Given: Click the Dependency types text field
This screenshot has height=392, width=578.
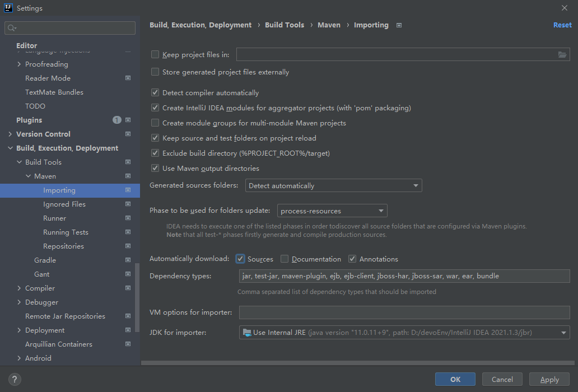Looking at the screenshot, I should click(404, 276).
